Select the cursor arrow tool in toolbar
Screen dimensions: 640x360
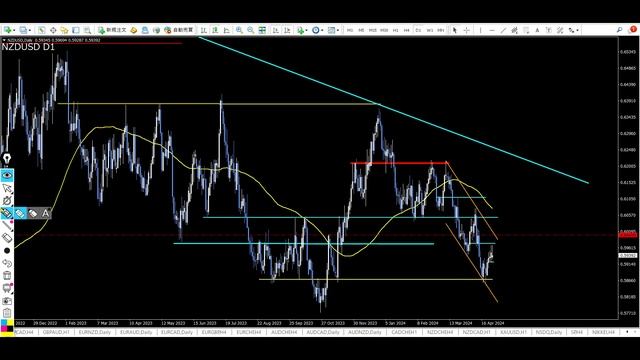click(x=454, y=30)
